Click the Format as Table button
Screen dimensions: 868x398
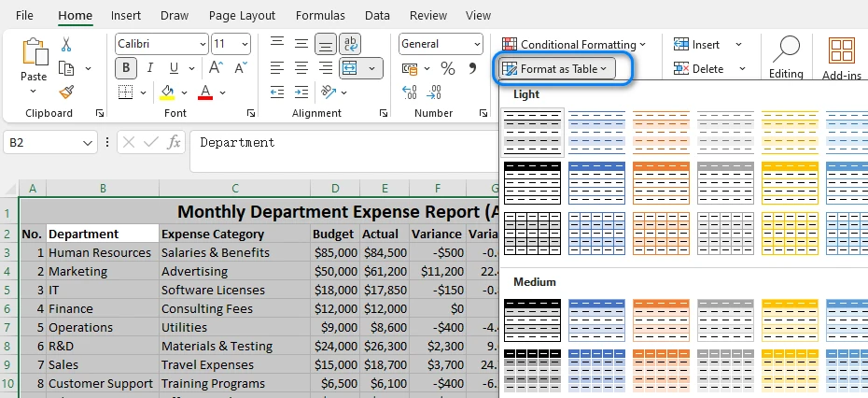click(x=557, y=69)
